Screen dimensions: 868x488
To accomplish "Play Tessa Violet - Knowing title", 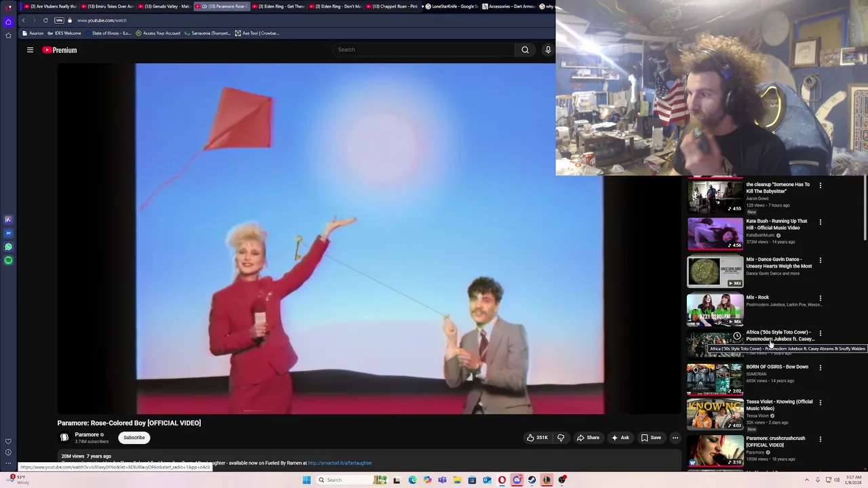I will (779, 405).
